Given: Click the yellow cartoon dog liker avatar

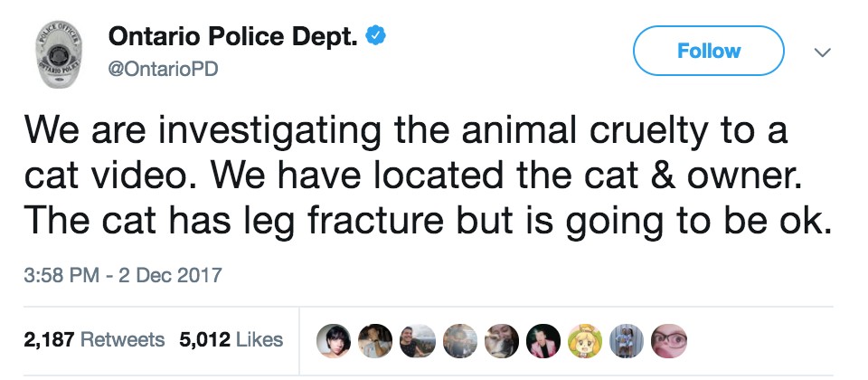Looking at the screenshot, I should (x=584, y=340).
